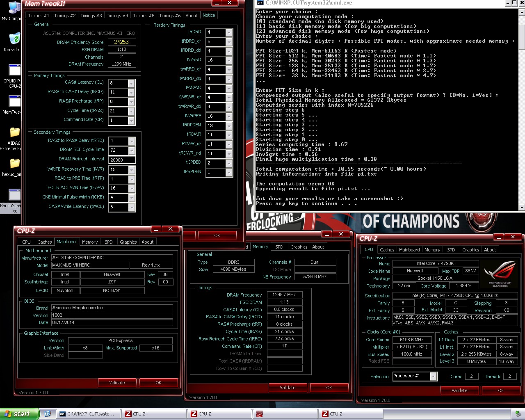This screenshot has height=420, width=525.
Task: Switch to cmd.exe taskbar button
Action: point(89,414)
